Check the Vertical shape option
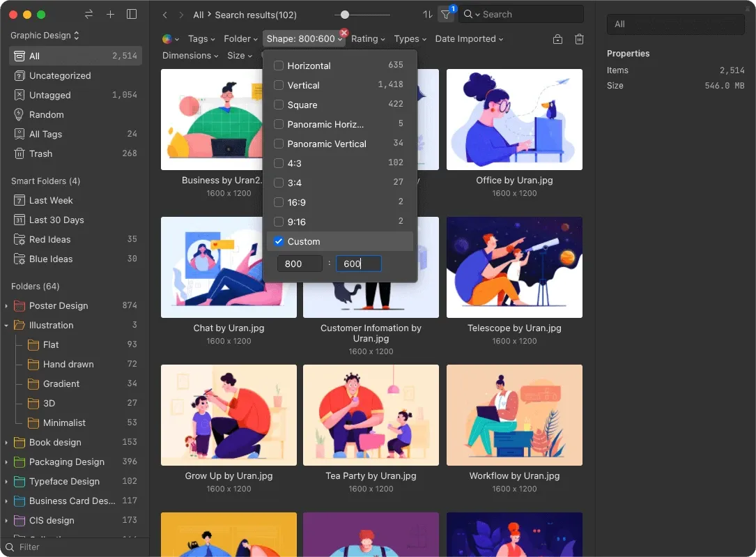The width and height of the screenshot is (756, 557). [279, 85]
